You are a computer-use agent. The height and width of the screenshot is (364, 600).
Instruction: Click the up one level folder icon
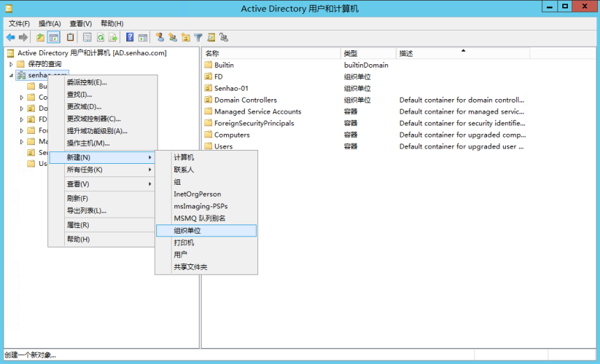tap(40, 37)
